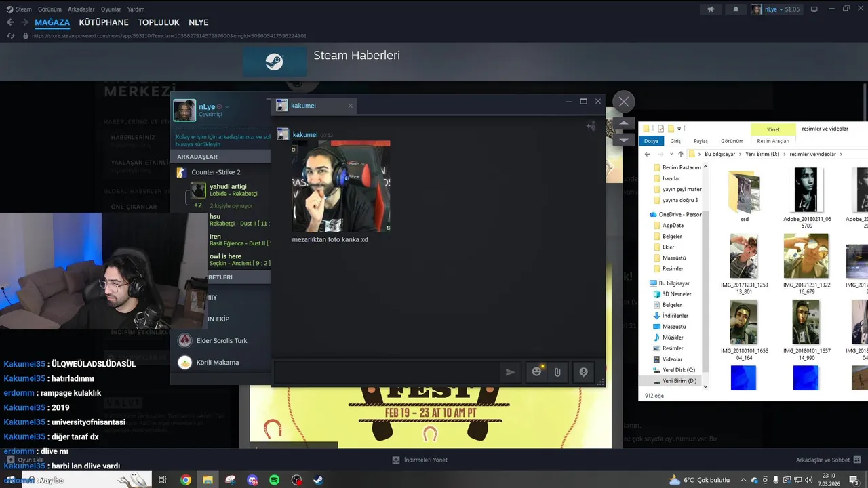This screenshot has height=488, width=868.
Task: Click Yeni Birim (D:) breadcrumb in address bar
Action: pyautogui.click(x=763, y=154)
